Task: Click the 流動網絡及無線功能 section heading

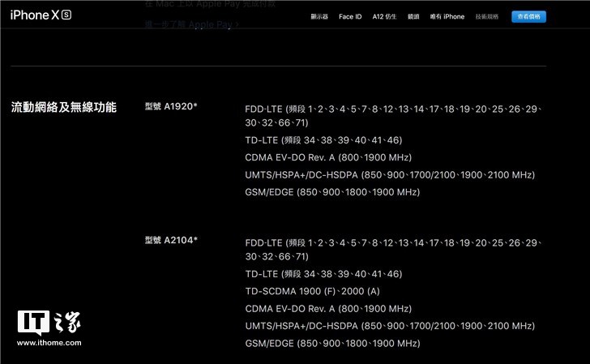Action: click(63, 107)
